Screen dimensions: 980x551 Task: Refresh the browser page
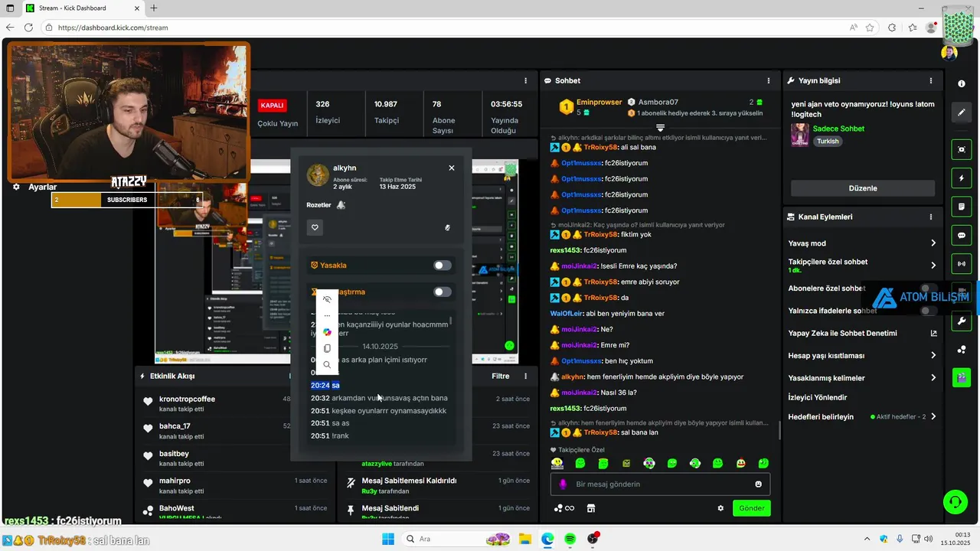28,28
